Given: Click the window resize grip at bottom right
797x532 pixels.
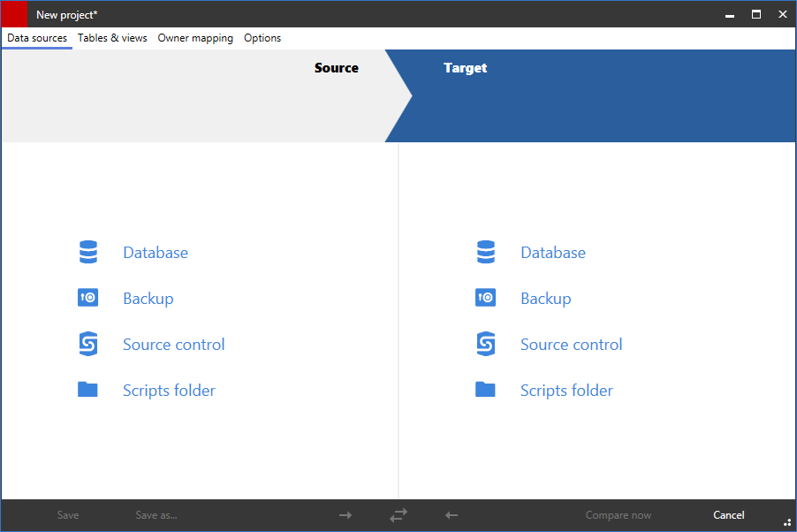Looking at the screenshot, I should (x=788, y=523).
